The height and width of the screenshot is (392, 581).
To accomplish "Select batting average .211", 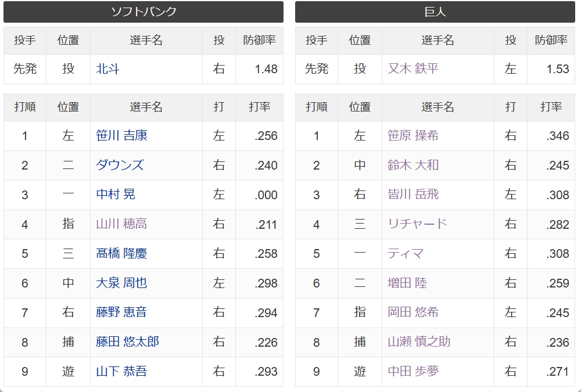I will coord(266,225).
